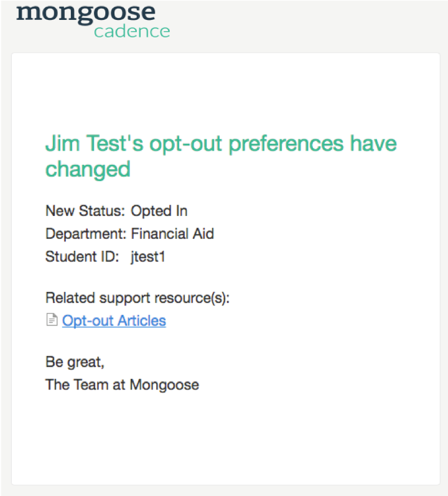Click the mongoose logo wordmark
Viewport: 448px width, 496px height.
click(x=86, y=12)
